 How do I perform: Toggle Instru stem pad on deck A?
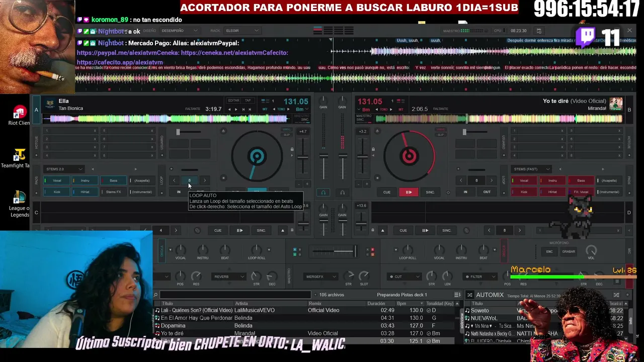click(85, 180)
